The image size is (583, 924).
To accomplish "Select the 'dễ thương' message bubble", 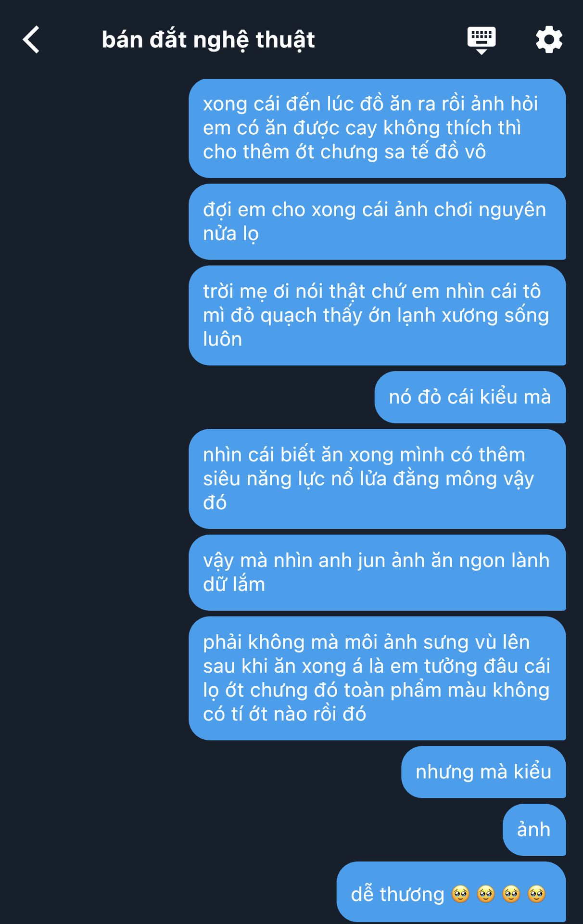I will [451, 892].
